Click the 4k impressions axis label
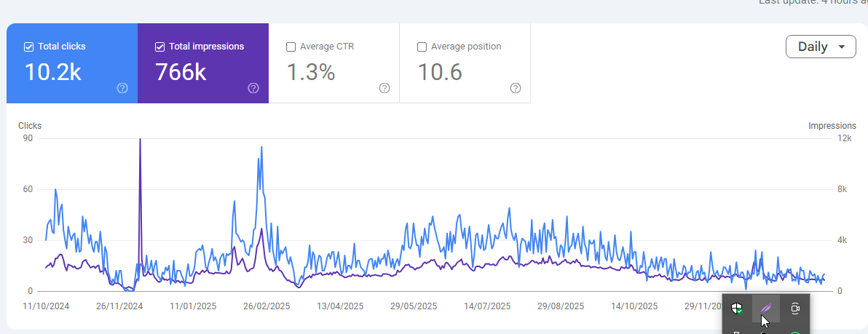Screen dimensions: 868x334 click(x=843, y=240)
